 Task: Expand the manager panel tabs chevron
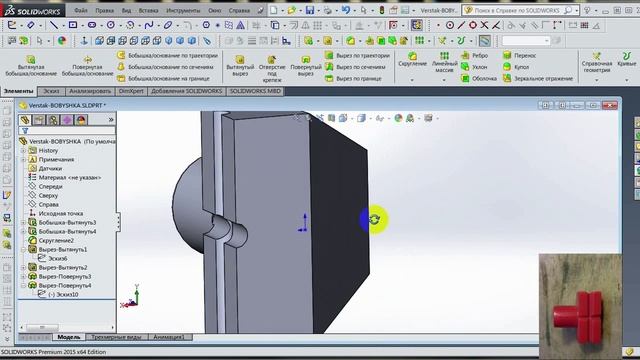[111, 120]
